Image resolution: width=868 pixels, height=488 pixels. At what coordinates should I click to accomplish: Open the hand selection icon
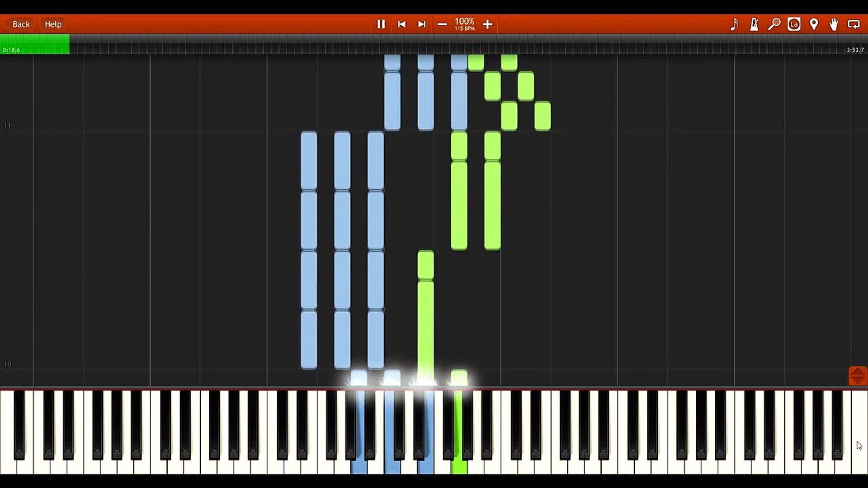(x=834, y=24)
